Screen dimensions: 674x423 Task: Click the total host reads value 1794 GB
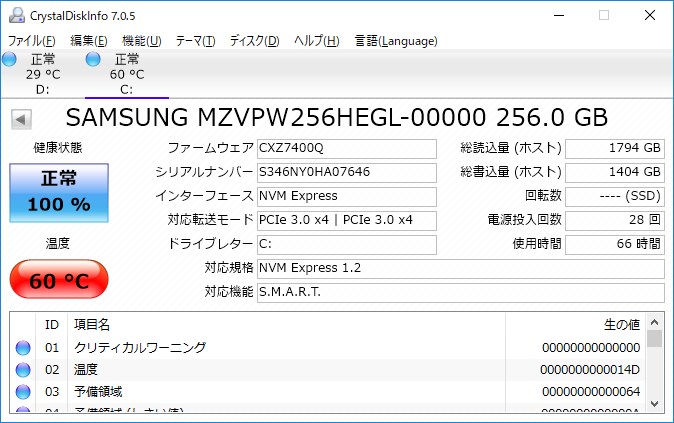[x=615, y=149]
